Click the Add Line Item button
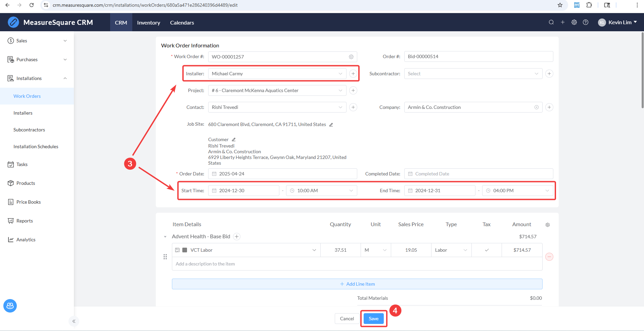 point(357,284)
